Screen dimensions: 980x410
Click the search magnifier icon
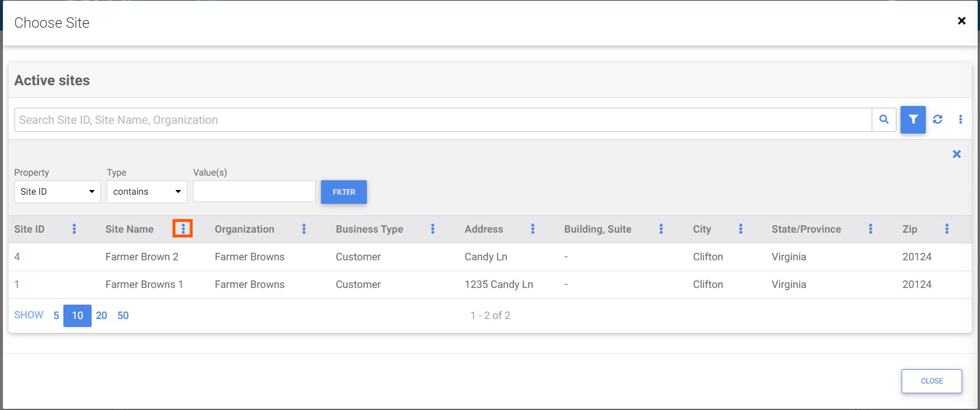click(884, 120)
